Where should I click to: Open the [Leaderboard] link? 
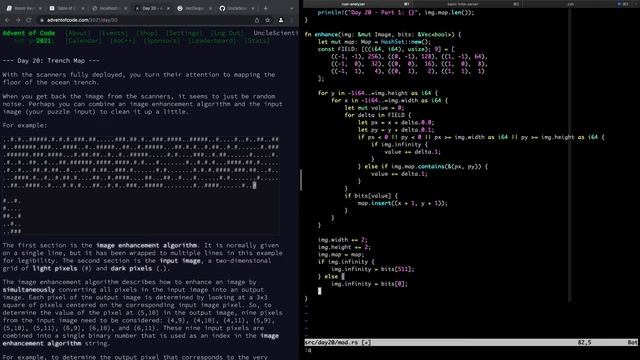click(x=212, y=41)
